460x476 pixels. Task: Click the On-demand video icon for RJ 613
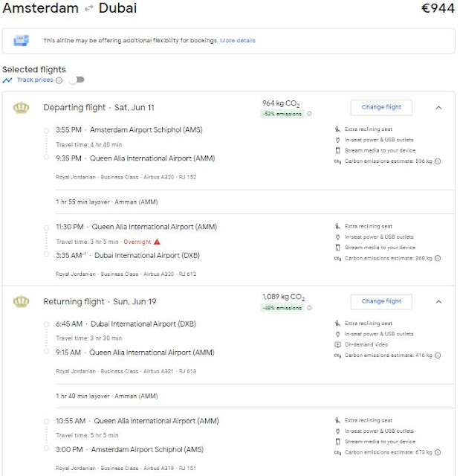click(337, 344)
